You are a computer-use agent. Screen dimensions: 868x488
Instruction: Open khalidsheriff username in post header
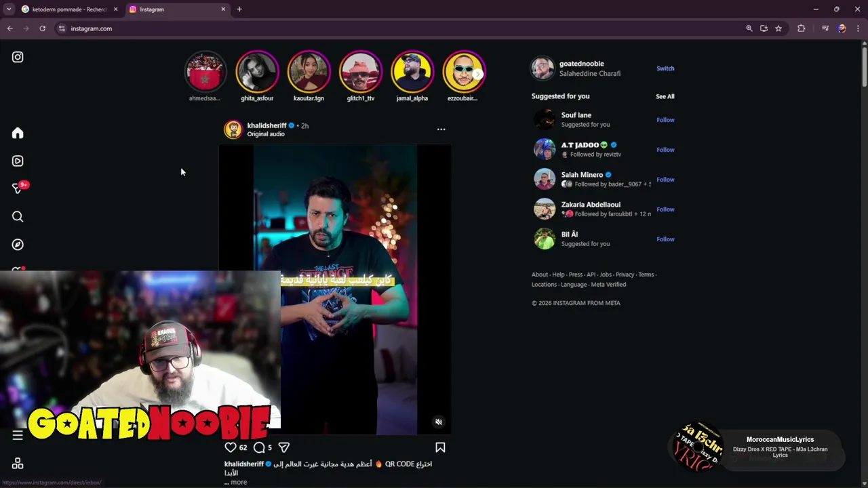267,125
